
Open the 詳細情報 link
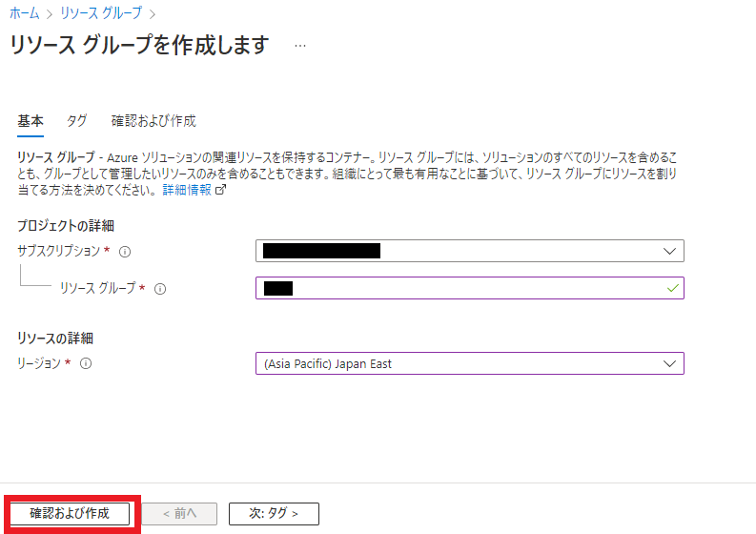pyautogui.click(x=187, y=190)
